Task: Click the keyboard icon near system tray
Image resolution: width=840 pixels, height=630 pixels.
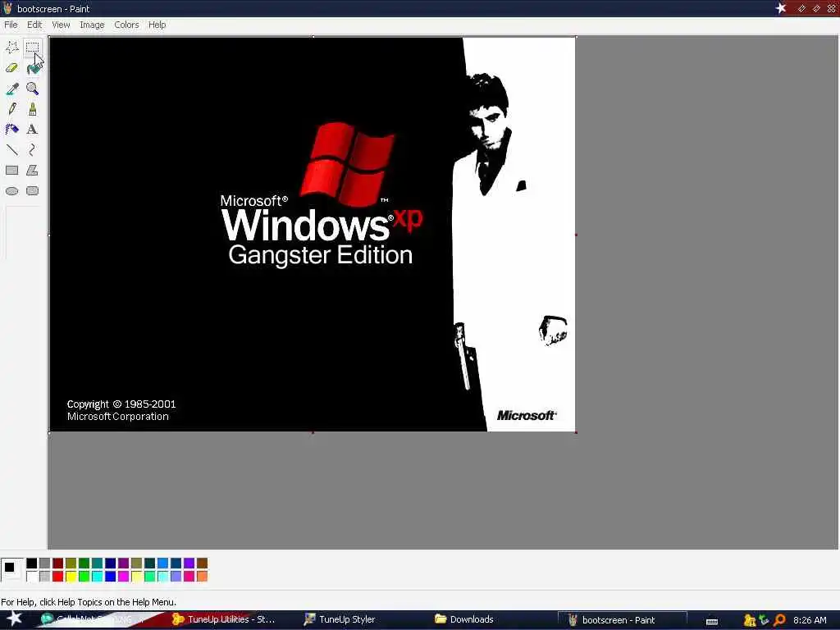Action: (x=712, y=622)
